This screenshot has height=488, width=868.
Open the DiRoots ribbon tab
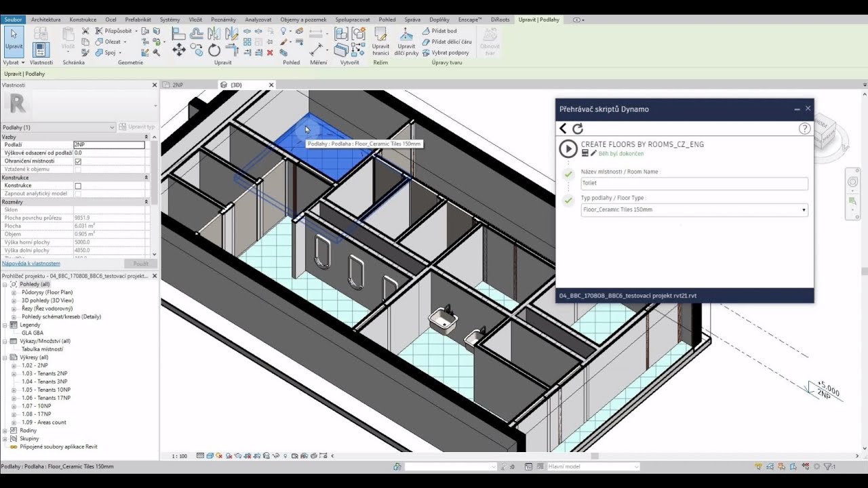500,20
